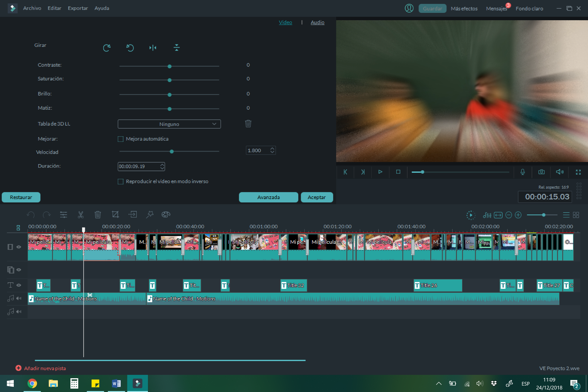588x392 pixels.
Task: Click the split scissors tool in toolbar
Action: pyautogui.click(x=81, y=215)
